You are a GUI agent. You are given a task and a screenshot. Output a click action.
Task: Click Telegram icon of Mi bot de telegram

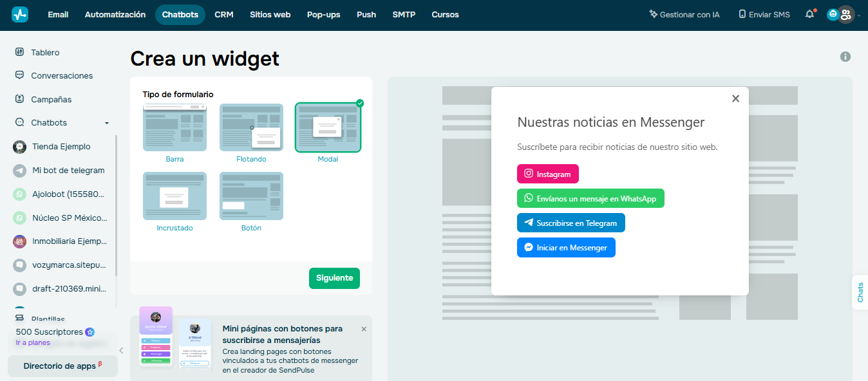click(19, 171)
